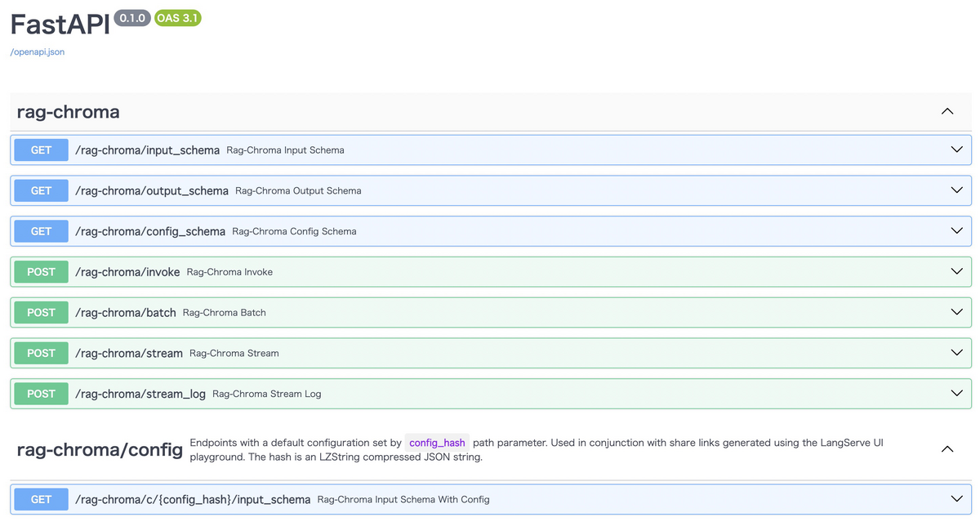This screenshot has width=980, height=522.
Task: Click the /rag-chroma/invoke path text
Action: click(127, 272)
